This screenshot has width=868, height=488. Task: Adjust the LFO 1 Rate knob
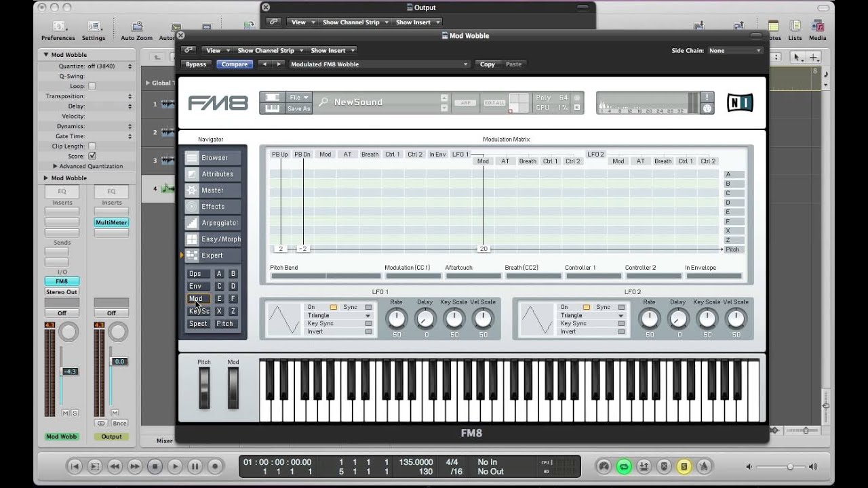coord(397,318)
